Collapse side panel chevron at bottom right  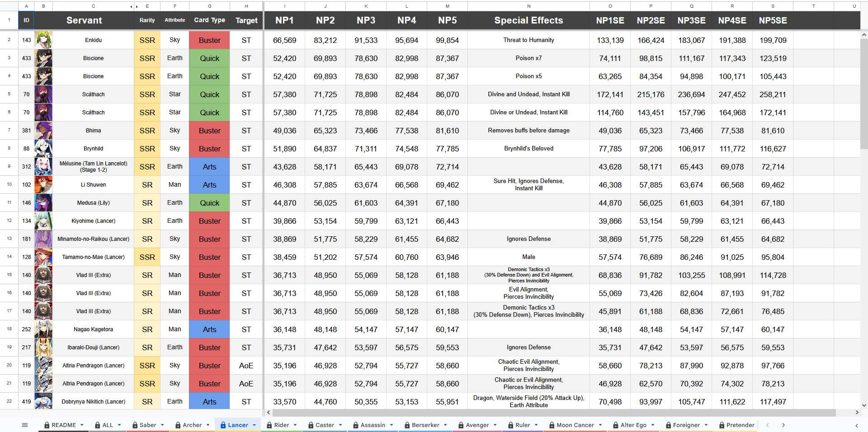856,425
